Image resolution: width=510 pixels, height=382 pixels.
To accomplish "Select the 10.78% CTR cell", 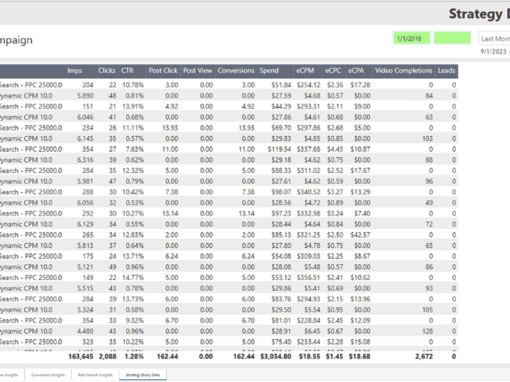I will tap(133, 85).
